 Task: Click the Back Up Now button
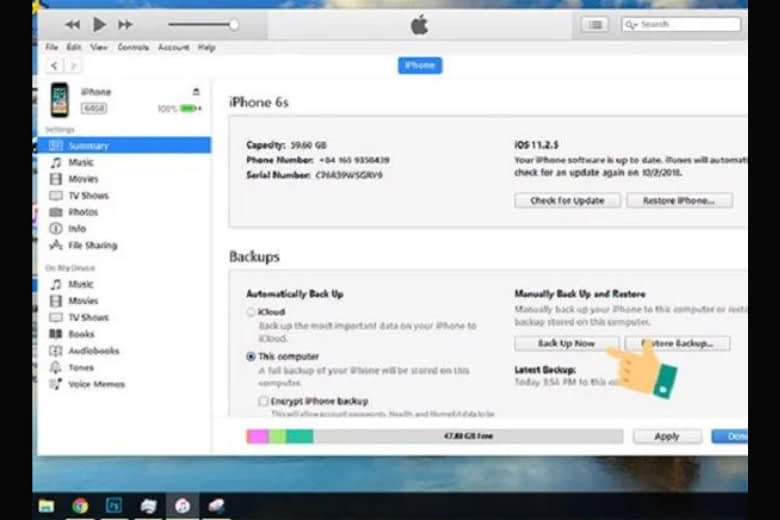pos(567,343)
